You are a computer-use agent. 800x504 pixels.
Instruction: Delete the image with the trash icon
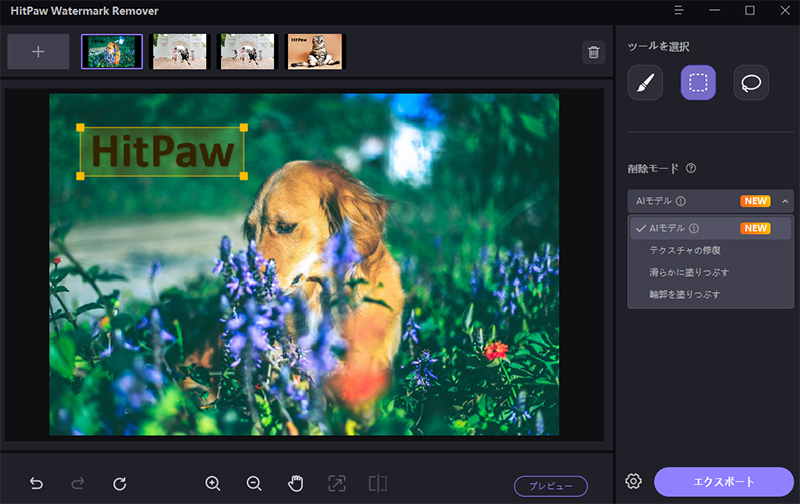tap(593, 52)
